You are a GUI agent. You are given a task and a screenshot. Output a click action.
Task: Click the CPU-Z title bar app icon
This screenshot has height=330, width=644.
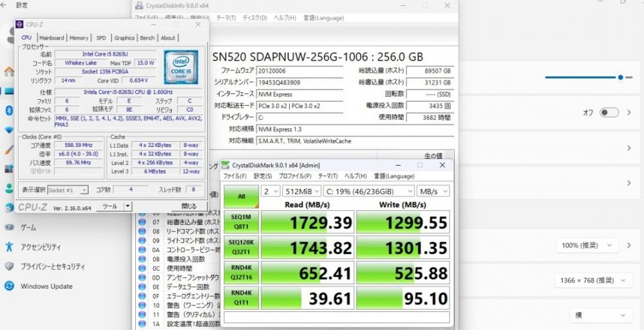[x=19, y=24]
